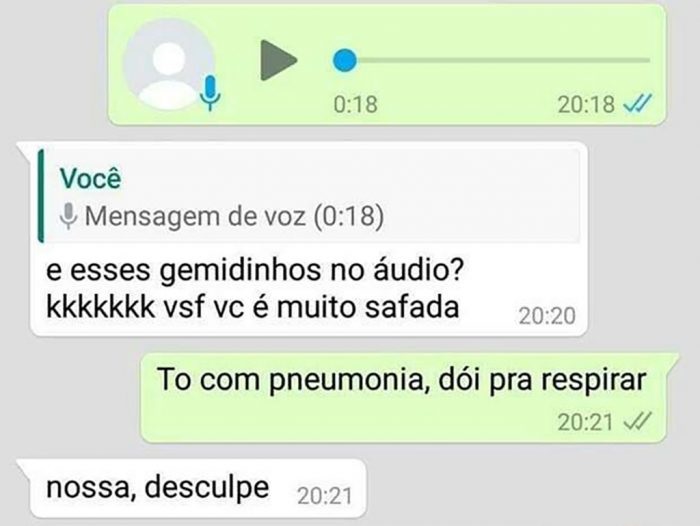Image resolution: width=700 pixels, height=526 pixels.
Task: Click the sender profile avatar on voice message
Action: pos(168,65)
